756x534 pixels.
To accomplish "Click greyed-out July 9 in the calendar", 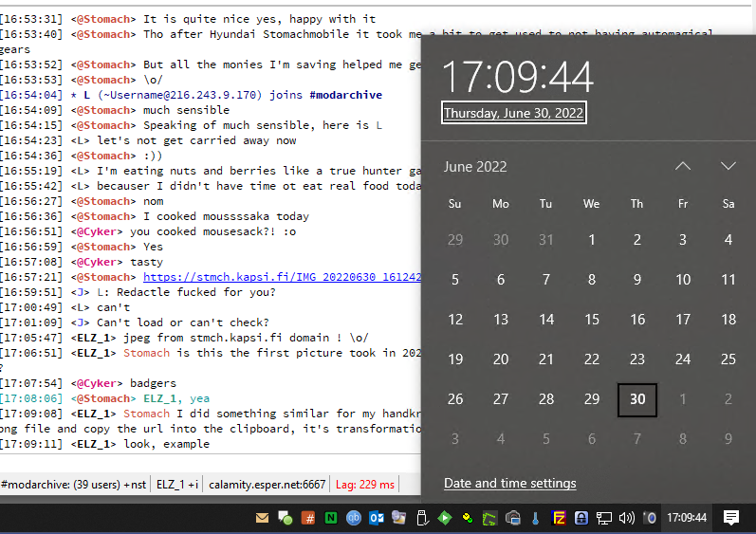I will [x=728, y=438].
